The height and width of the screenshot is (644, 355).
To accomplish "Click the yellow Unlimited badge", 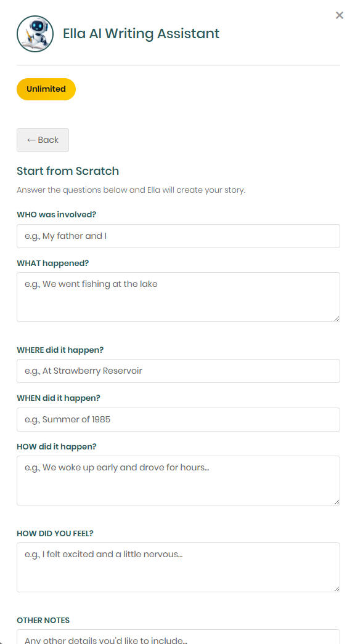I will [46, 89].
